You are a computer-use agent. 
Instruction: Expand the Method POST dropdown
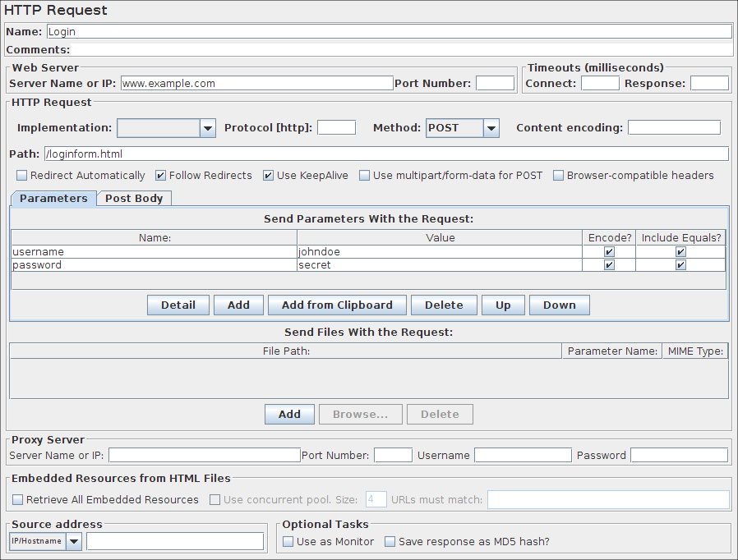coord(491,128)
